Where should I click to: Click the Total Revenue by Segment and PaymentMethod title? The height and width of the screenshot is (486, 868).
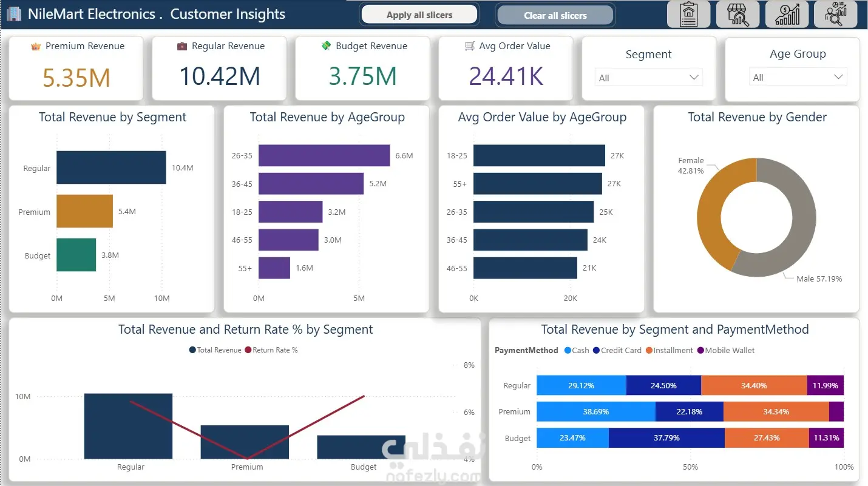(x=674, y=329)
